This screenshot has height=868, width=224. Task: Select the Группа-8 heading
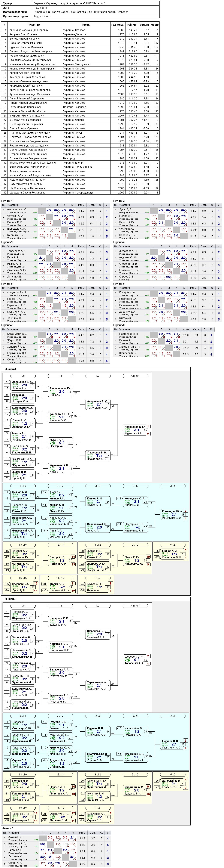[119, 325]
